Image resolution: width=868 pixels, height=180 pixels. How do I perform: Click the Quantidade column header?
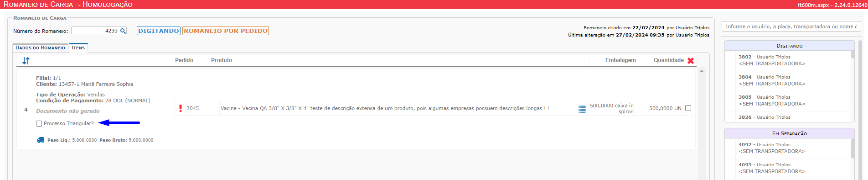click(668, 60)
